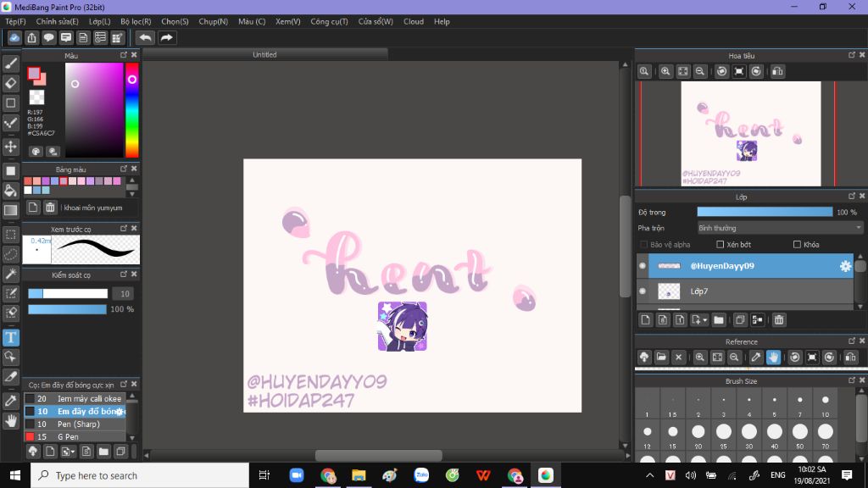Zoom out using Navigator panel icon
This screenshot has width=868, height=488.
699,71
